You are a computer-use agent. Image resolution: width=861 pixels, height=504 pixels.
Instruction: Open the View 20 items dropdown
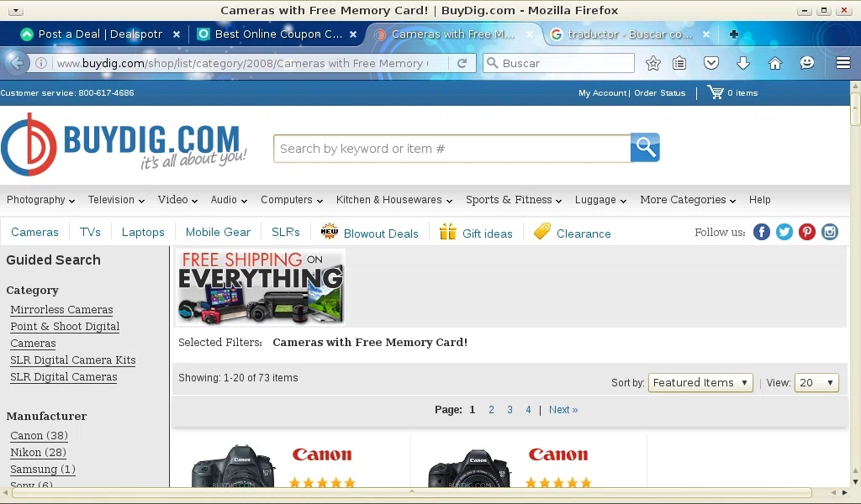tap(816, 382)
